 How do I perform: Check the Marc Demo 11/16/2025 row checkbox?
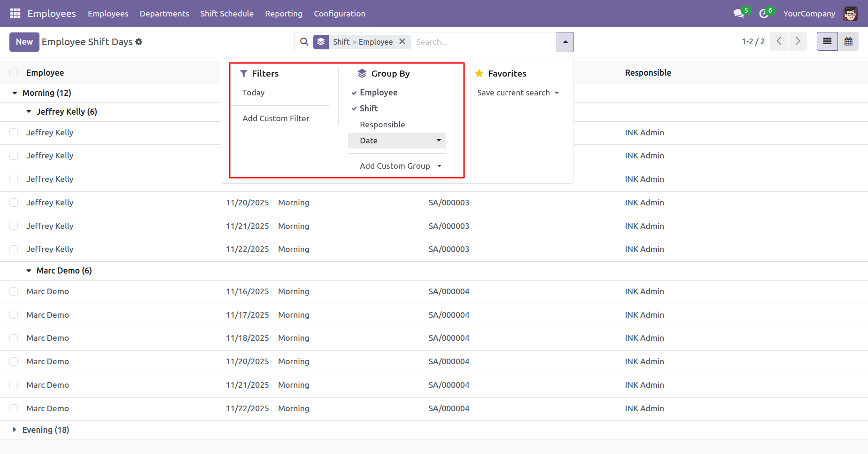14,291
